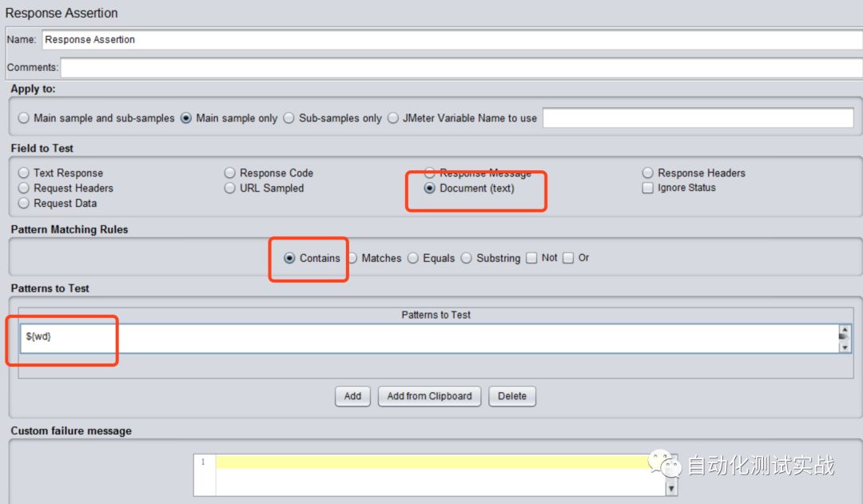Click the ${wd} pattern row
The width and height of the screenshot is (863, 504).
(429, 338)
